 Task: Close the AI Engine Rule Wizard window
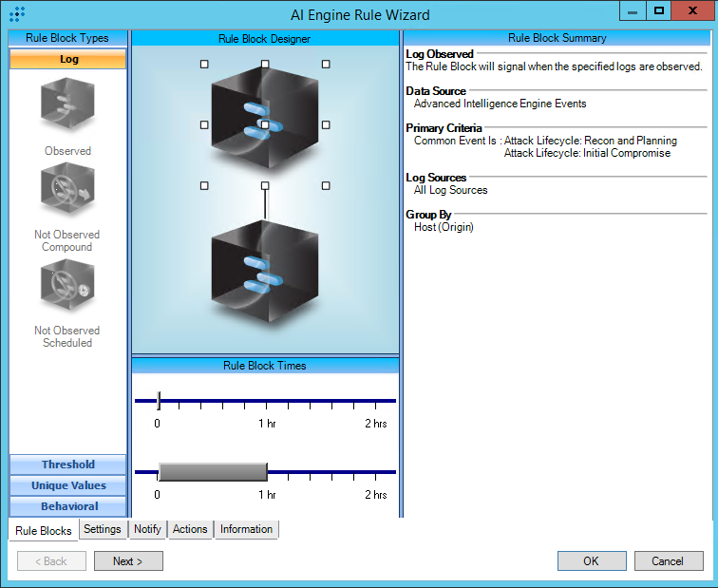693,10
